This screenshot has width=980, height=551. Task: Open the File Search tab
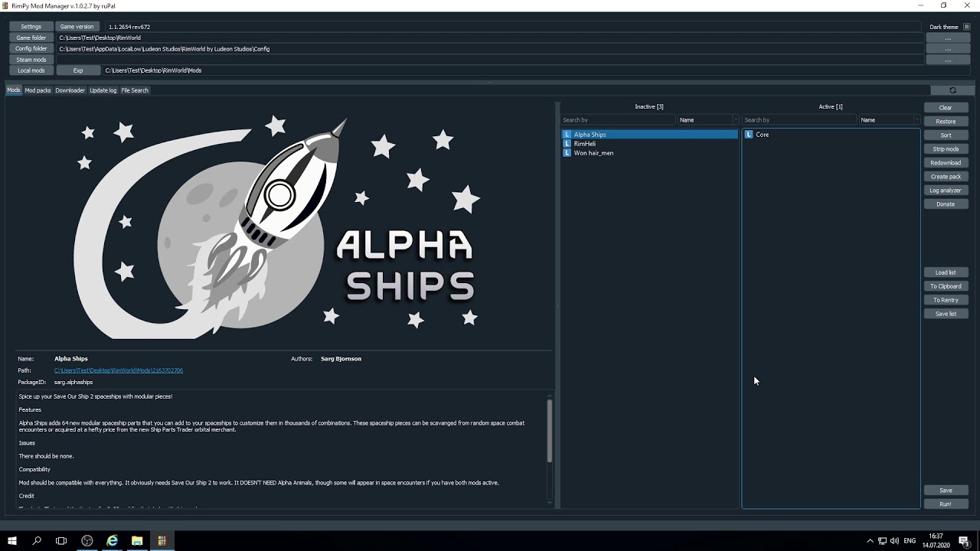click(x=135, y=90)
